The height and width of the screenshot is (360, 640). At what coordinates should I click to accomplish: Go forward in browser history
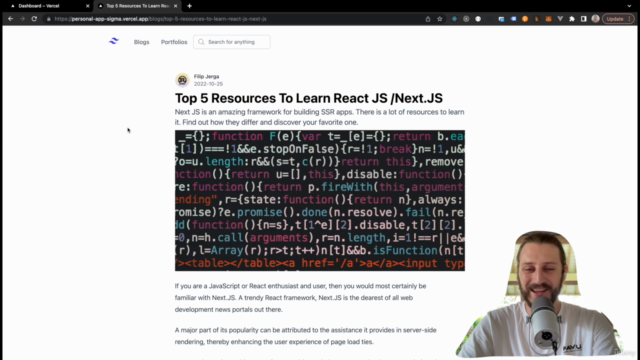pyautogui.click(x=22, y=19)
